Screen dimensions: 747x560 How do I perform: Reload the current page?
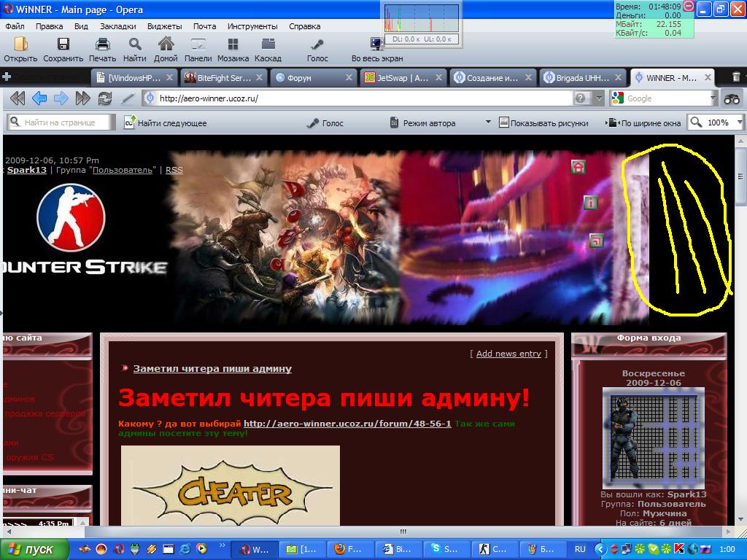click(x=105, y=98)
